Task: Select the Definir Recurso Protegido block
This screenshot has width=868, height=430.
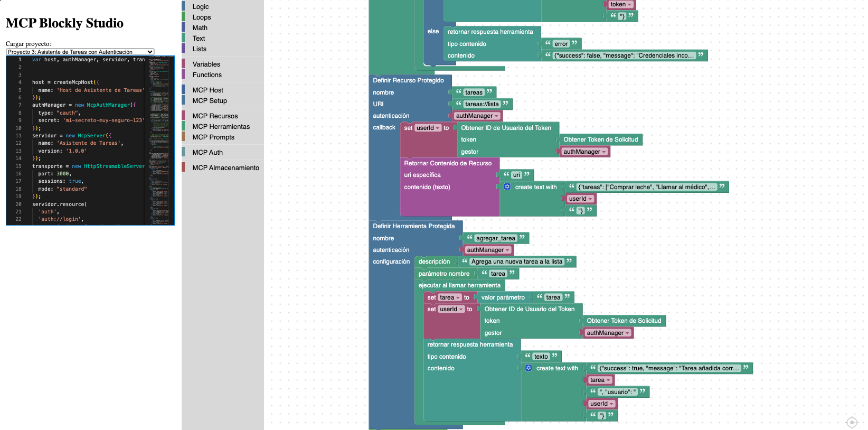Action: (408, 80)
